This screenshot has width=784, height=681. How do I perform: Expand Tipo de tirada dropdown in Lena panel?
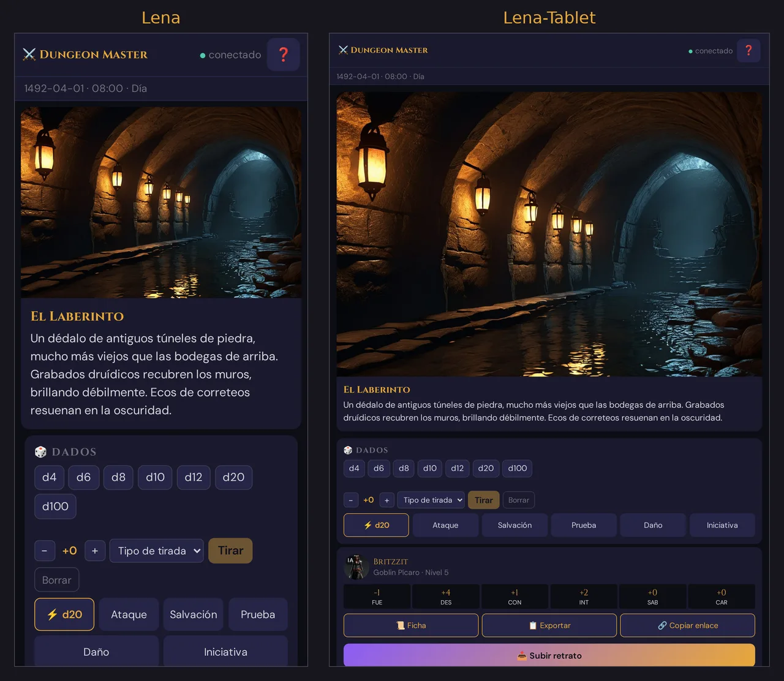click(x=157, y=551)
